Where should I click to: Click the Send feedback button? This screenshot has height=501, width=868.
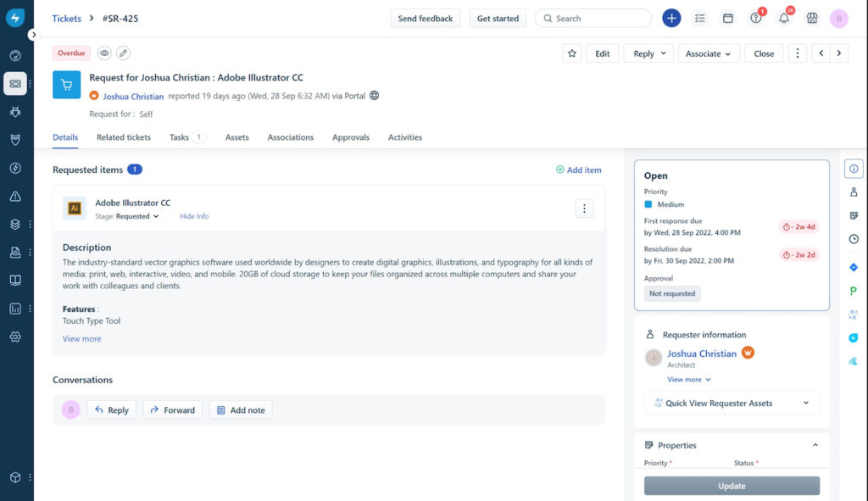click(x=426, y=19)
